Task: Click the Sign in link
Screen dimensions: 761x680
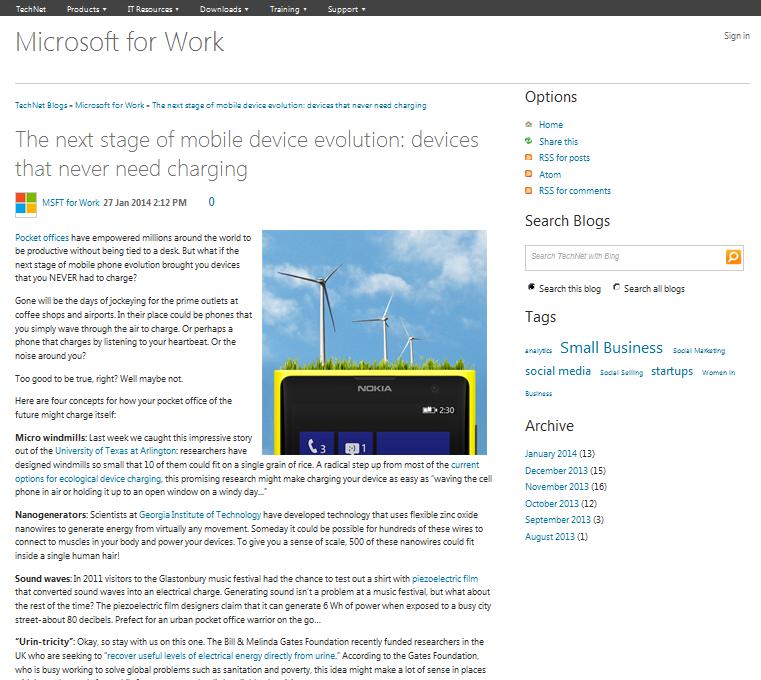Action: (x=736, y=36)
